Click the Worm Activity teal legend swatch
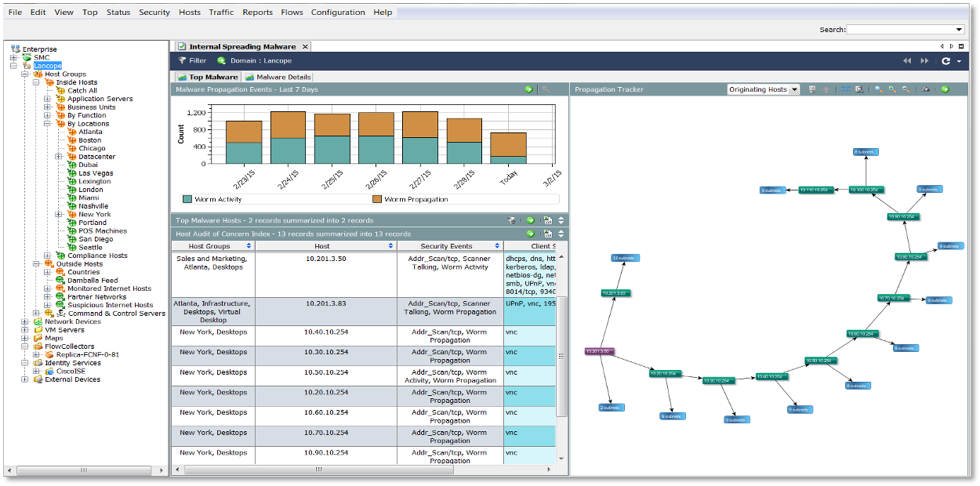980x486 pixels. tap(187, 199)
